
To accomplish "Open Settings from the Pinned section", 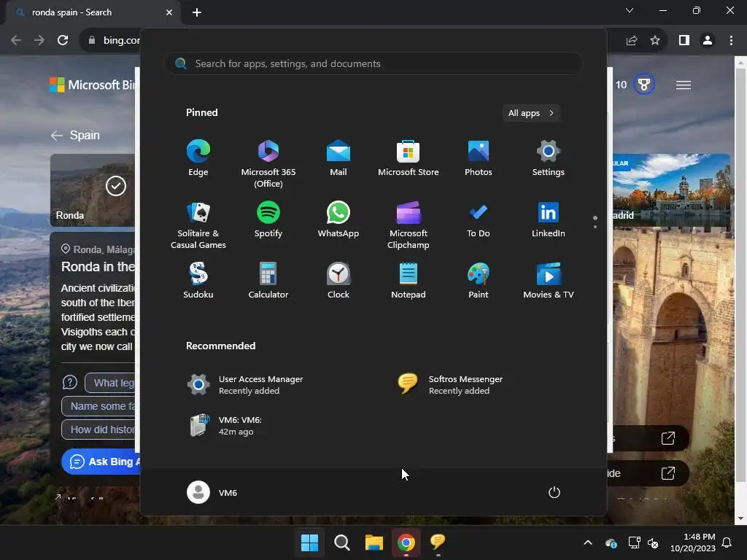I will (549, 158).
